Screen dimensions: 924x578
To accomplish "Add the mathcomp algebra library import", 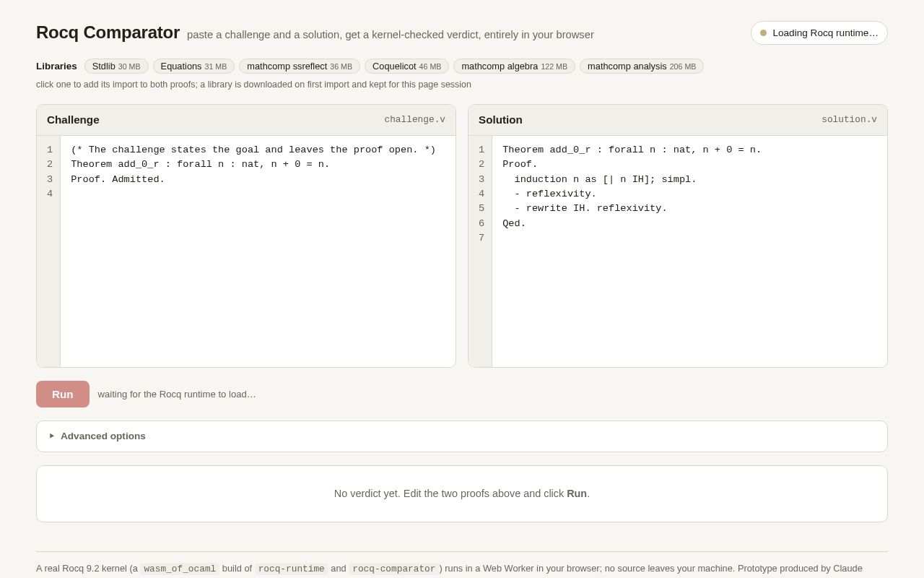I will point(514,66).
